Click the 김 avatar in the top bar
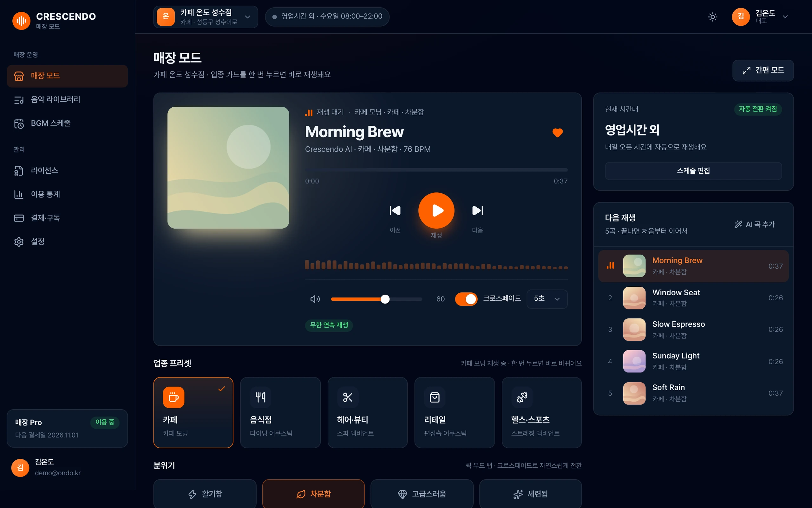The image size is (812, 508). tap(741, 17)
